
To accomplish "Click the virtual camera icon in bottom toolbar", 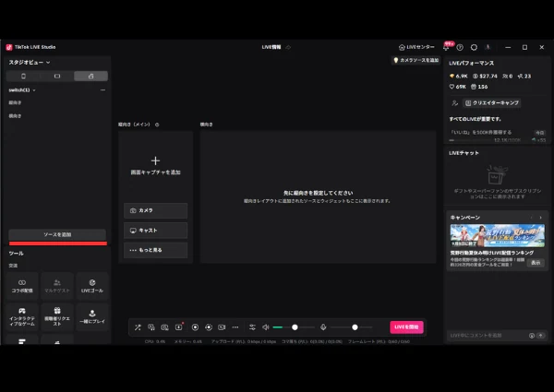I will tap(222, 327).
